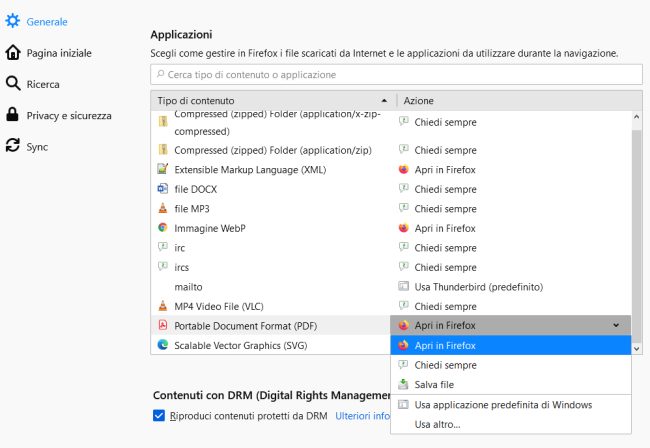650x448 pixels.
Task: Select Chiedi sempre in the dropdown menu
Action: (510, 365)
